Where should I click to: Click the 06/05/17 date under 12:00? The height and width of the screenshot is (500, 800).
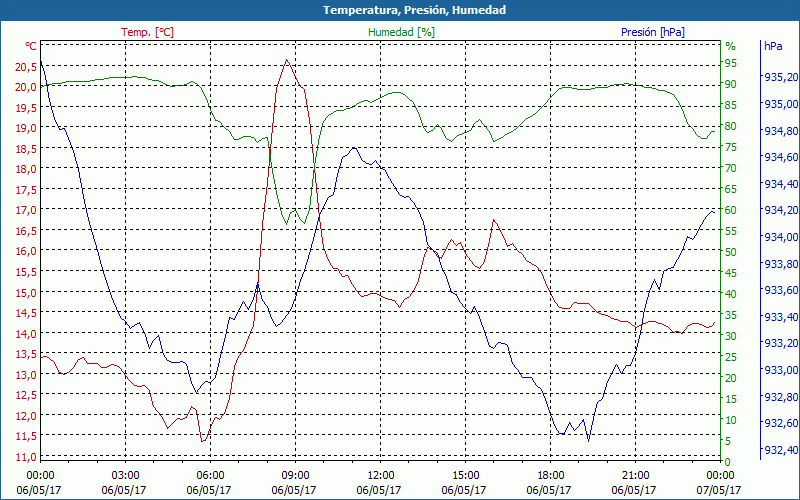379,491
